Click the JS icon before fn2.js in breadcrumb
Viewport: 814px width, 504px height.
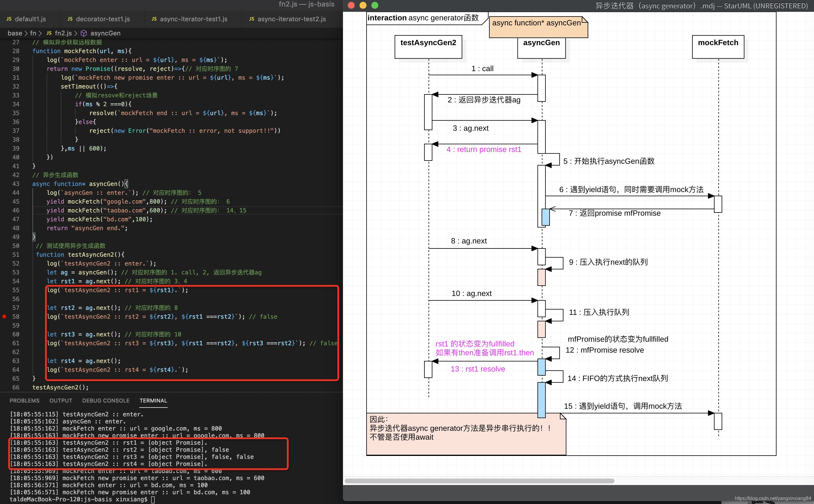pos(49,33)
